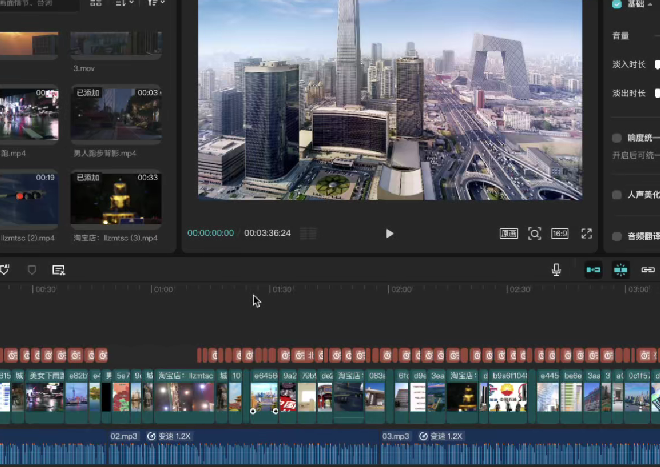This screenshot has height=467, width=660.
Task: Open the media filter dropdown
Action: click(x=156, y=4)
